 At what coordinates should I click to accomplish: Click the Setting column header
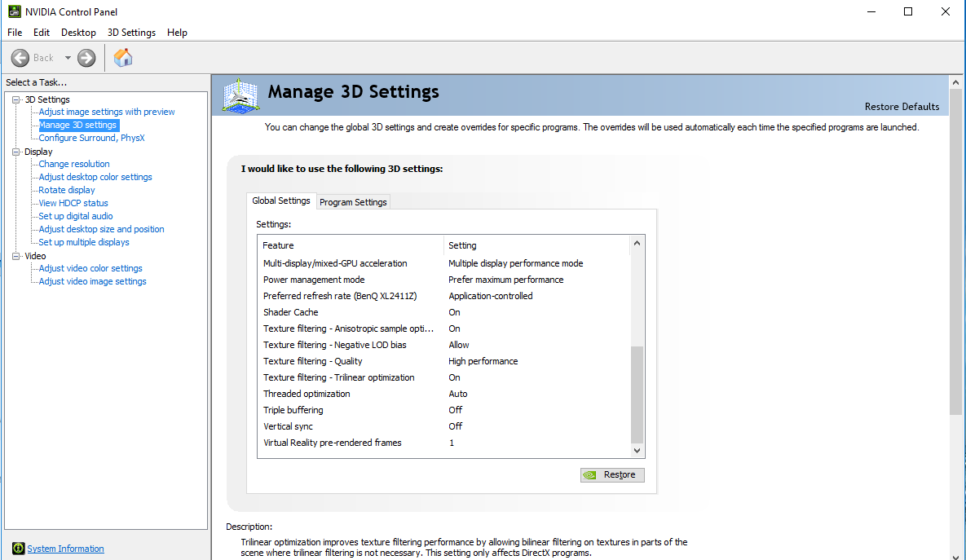[x=536, y=245]
